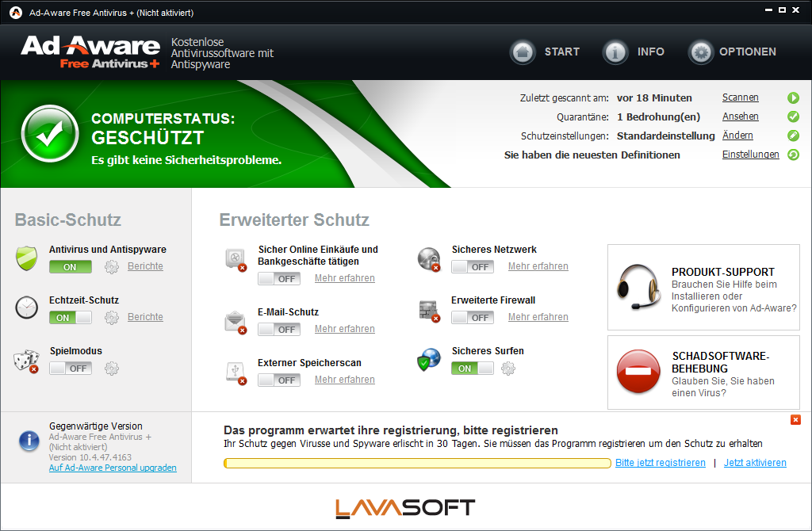The width and height of the screenshot is (812, 531).
Task: Close the registration notice with red X
Action: point(795,420)
